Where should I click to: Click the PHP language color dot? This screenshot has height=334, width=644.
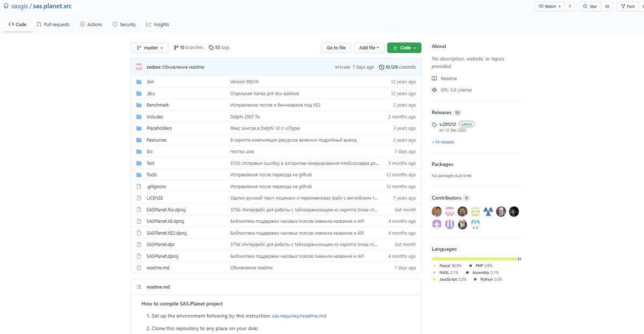pyautogui.click(x=471, y=266)
